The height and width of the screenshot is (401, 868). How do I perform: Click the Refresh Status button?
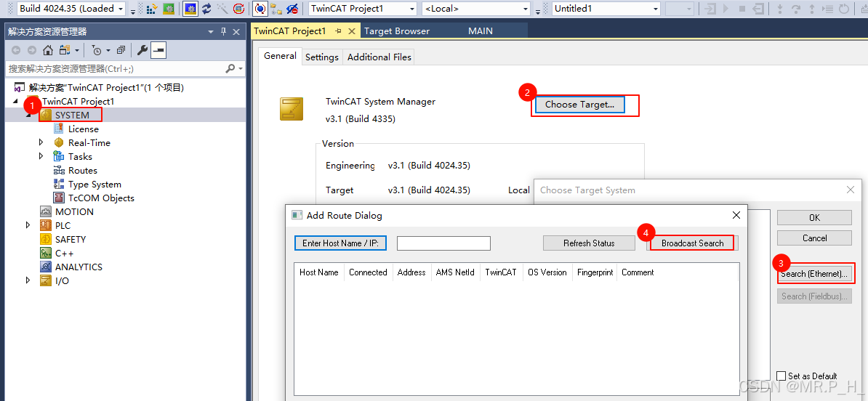[x=589, y=243]
